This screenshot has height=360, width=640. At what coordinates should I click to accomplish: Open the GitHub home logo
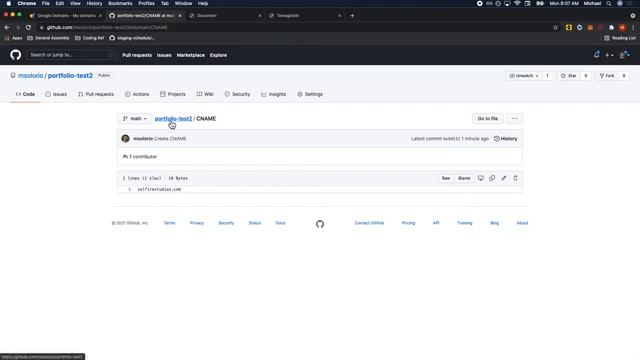(x=16, y=55)
